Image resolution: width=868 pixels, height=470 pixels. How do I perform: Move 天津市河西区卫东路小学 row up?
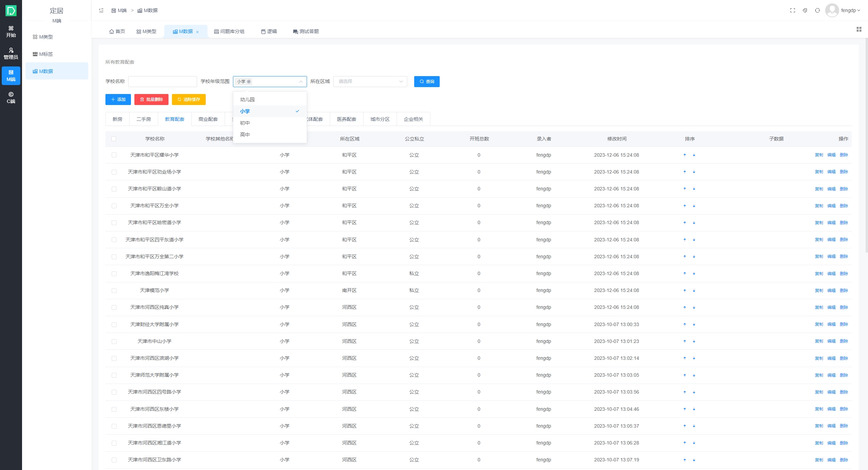coord(685,460)
